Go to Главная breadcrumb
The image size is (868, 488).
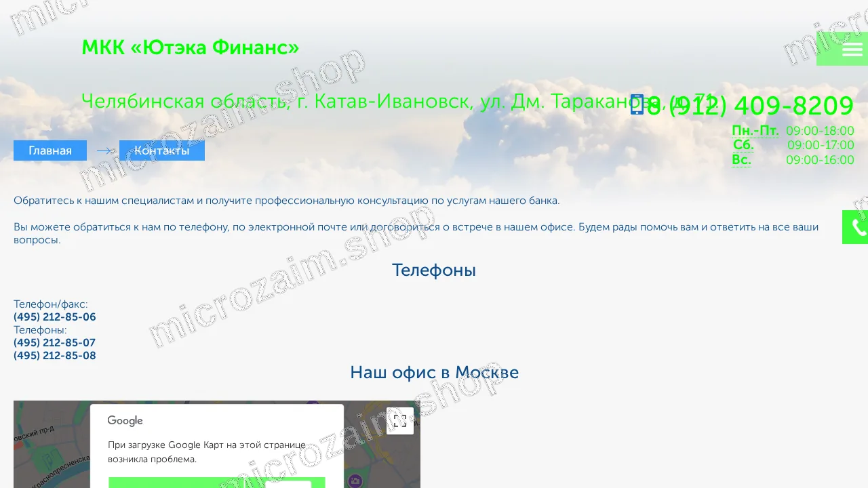point(50,150)
